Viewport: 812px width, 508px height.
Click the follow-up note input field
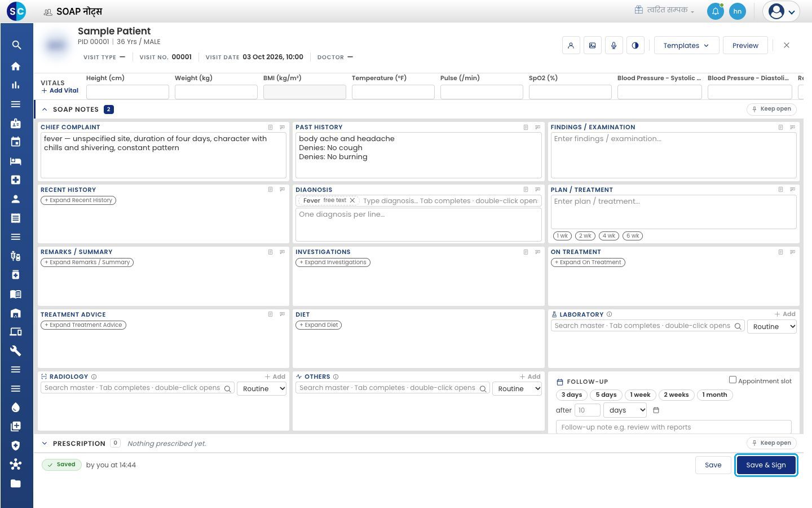pyautogui.click(x=673, y=427)
